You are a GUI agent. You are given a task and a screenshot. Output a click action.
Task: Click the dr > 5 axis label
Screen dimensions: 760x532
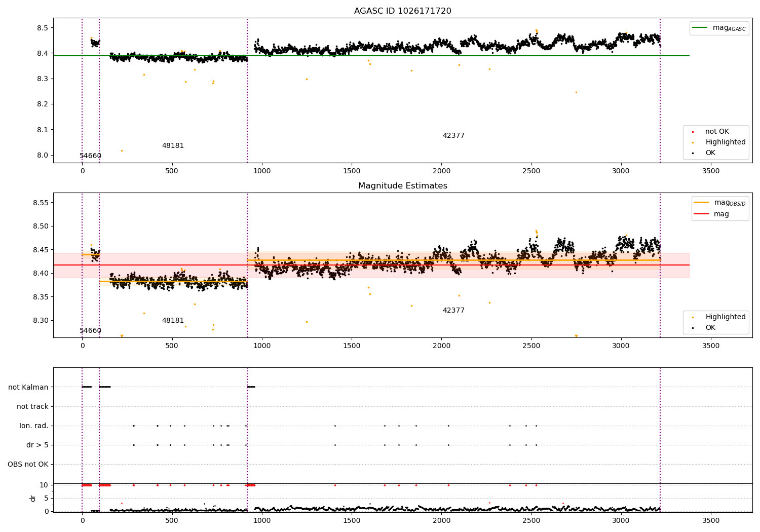point(37,445)
